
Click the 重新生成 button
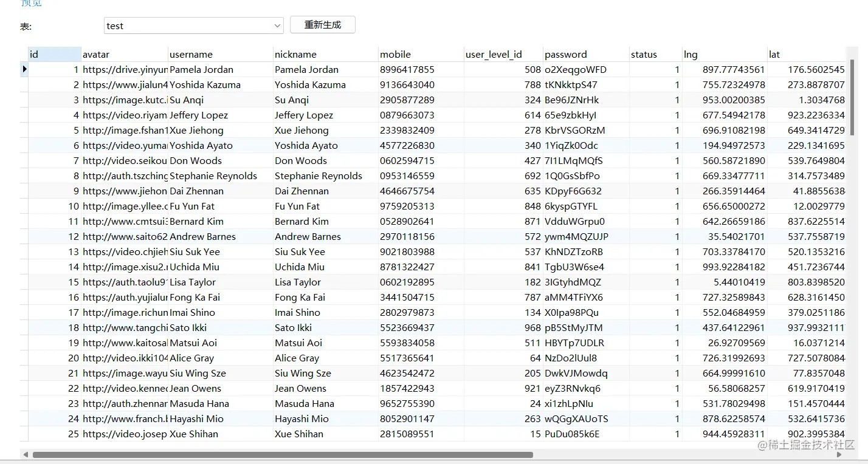click(323, 25)
